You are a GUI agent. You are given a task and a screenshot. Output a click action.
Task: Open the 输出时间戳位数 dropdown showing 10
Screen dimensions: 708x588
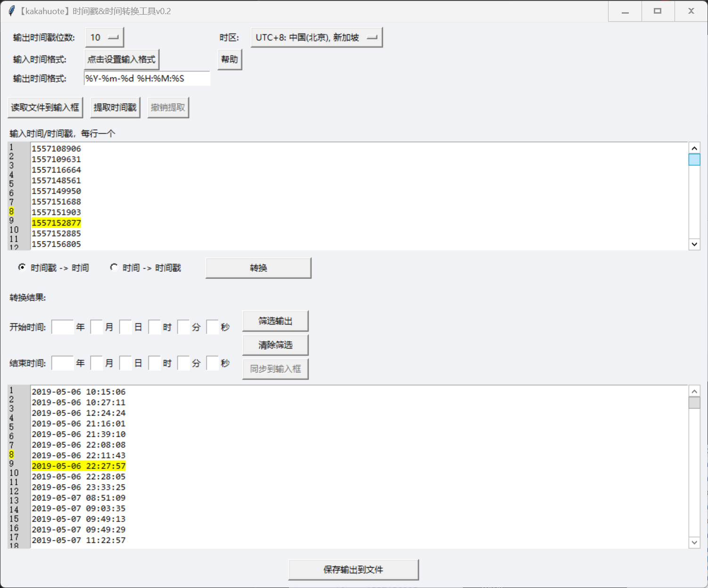(105, 38)
